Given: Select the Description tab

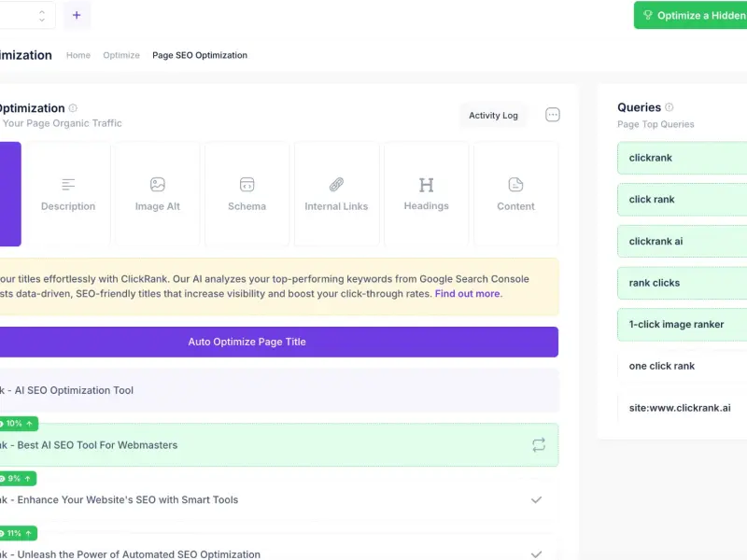Looking at the screenshot, I should [67, 194].
